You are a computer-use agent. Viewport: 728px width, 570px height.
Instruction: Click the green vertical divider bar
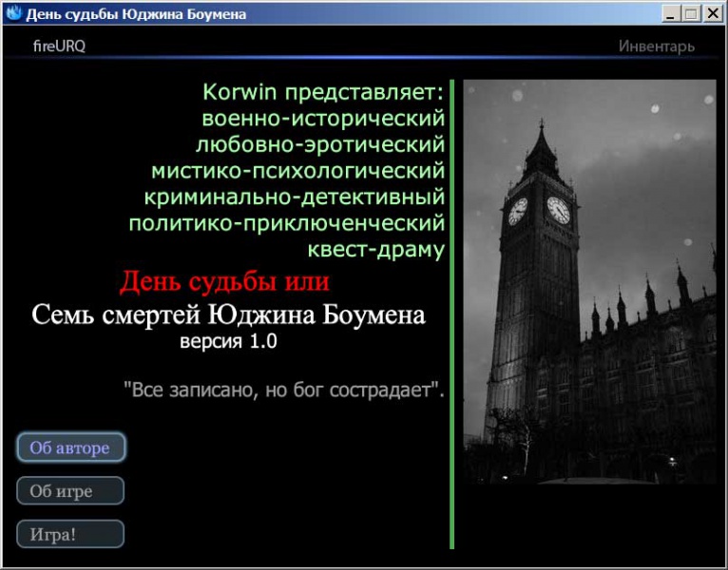pos(452,313)
